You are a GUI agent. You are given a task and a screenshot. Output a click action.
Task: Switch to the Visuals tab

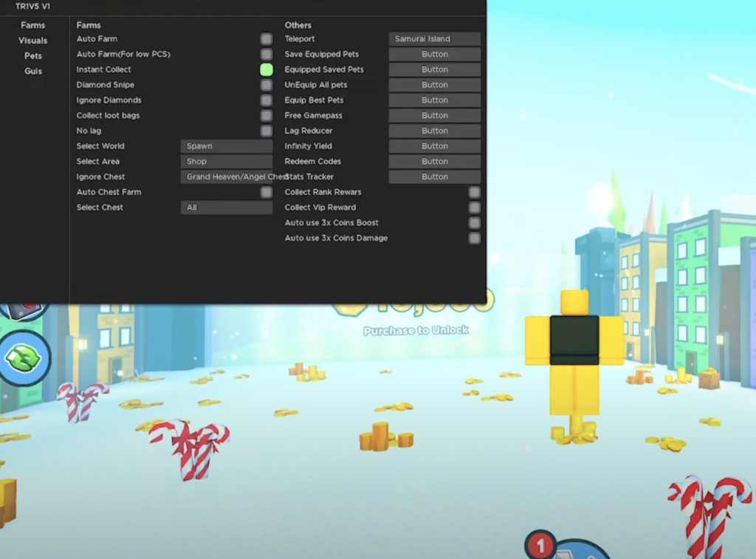(x=32, y=41)
